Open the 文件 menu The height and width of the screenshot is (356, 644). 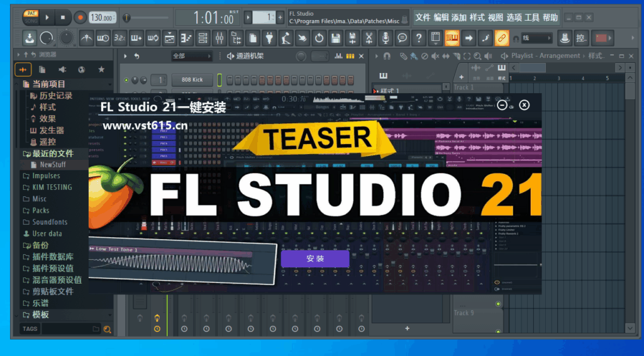[423, 17]
